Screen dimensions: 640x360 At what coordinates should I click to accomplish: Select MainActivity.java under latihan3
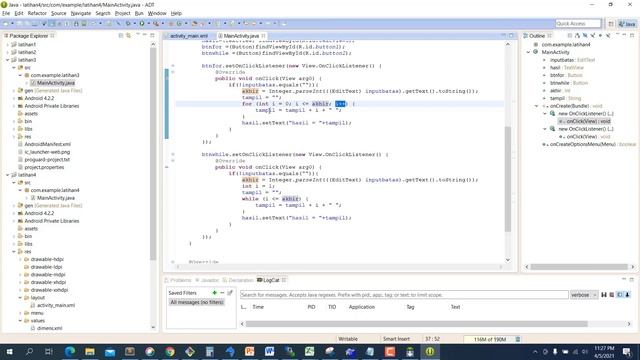(x=56, y=83)
